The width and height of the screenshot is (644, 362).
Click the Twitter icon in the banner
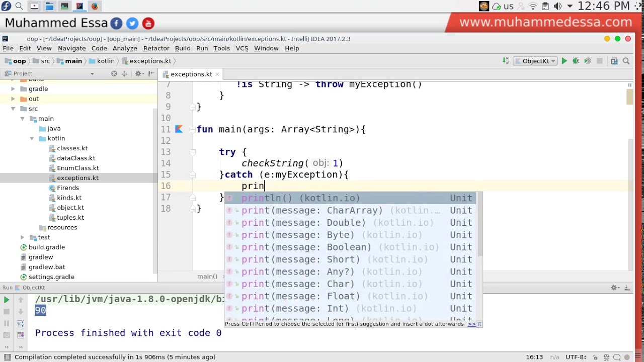(132, 23)
